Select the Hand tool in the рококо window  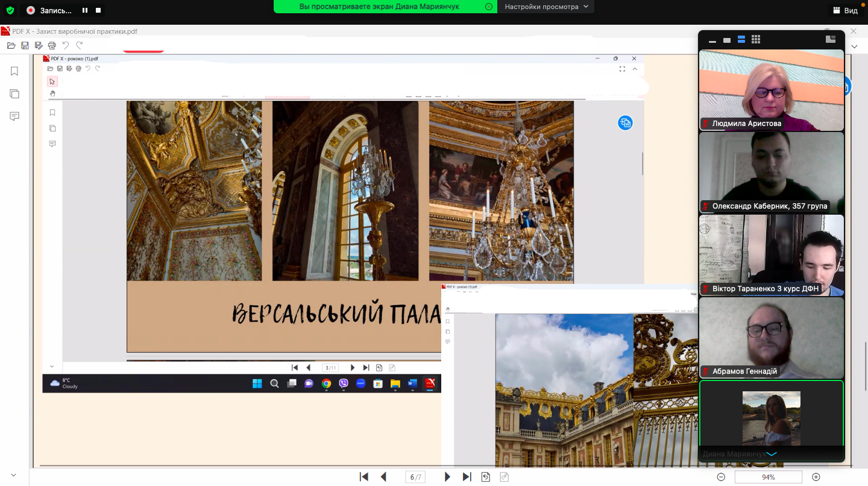[x=52, y=93]
